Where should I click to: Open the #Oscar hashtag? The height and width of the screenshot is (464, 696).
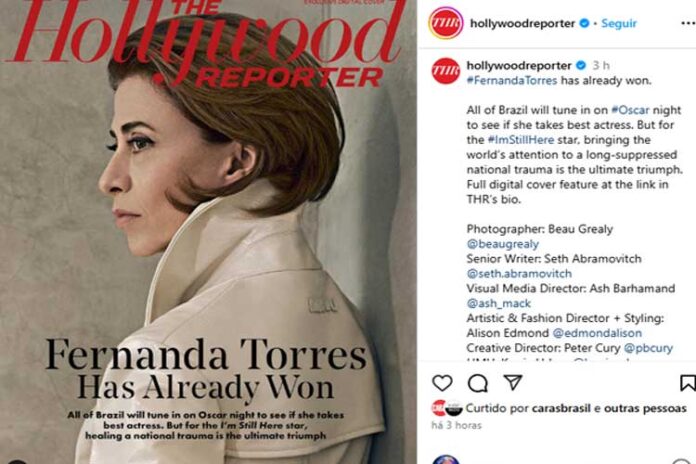(630, 110)
